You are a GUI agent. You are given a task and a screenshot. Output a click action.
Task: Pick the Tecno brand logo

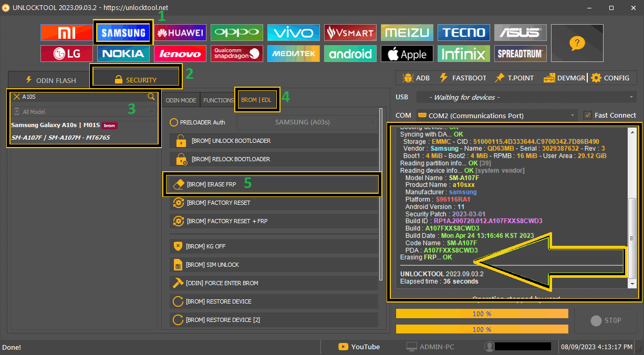pos(463,33)
